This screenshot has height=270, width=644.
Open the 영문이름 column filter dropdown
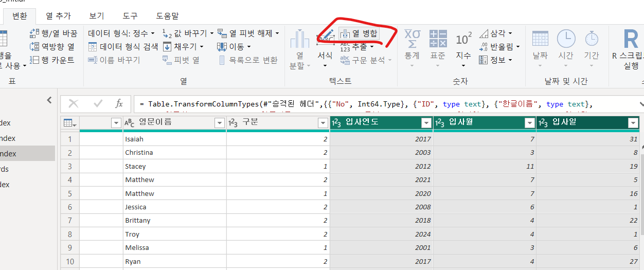coord(220,123)
